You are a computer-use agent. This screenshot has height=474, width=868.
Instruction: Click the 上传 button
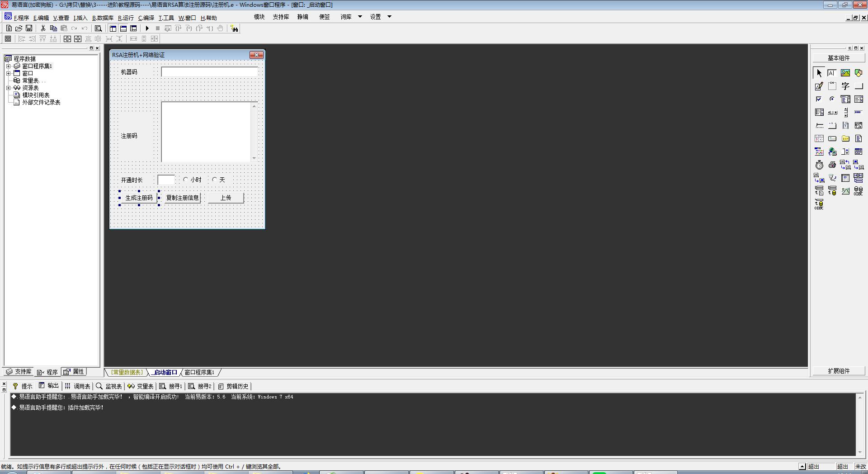pyautogui.click(x=226, y=198)
